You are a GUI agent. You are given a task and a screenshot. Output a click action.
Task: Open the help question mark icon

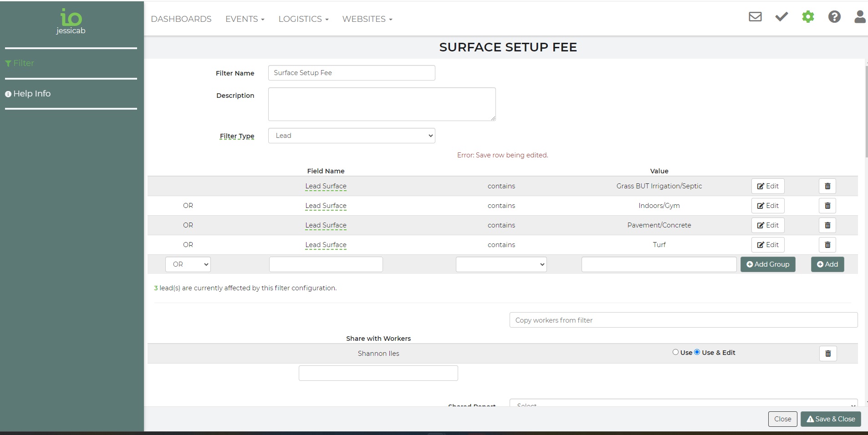point(834,17)
